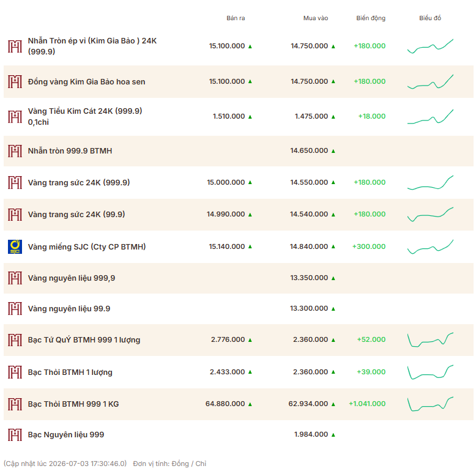Click the logo beside Đồng vàng Kim Gia Bảo hoa sen

[x=15, y=81]
